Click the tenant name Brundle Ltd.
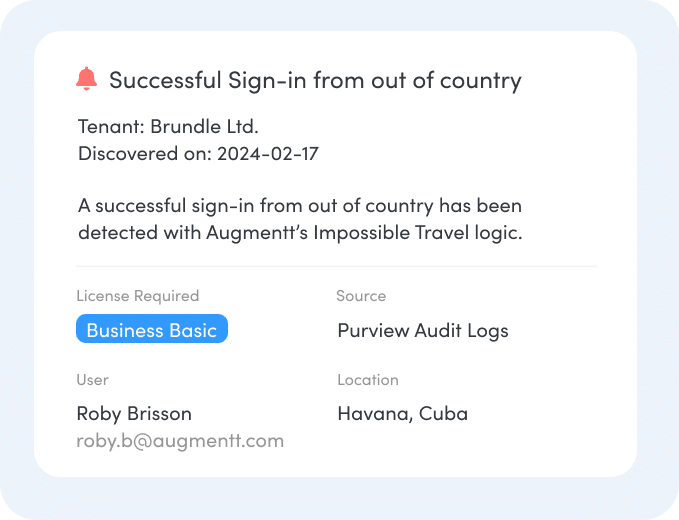Image resolution: width=679 pixels, height=520 pixels. (x=204, y=127)
